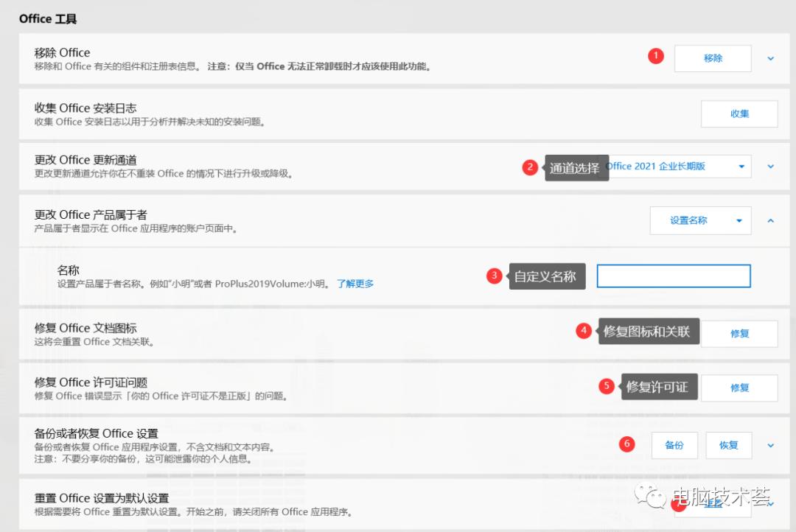Click the red badge numbered 1

tap(655, 56)
